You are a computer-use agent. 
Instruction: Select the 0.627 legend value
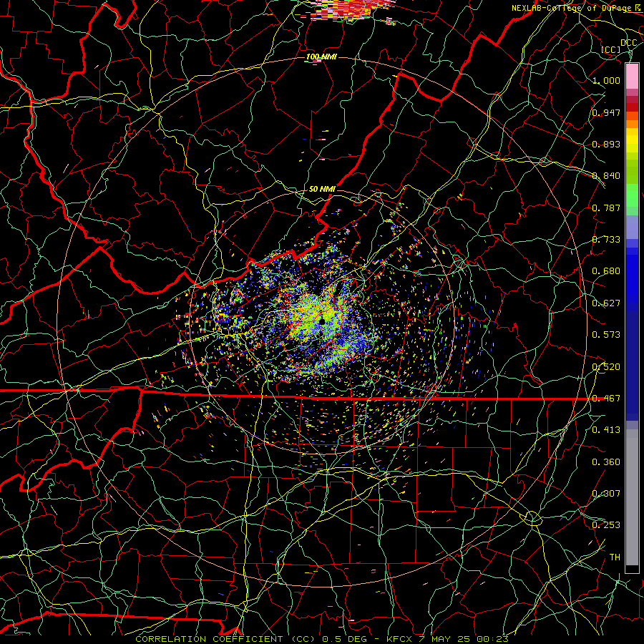click(606, 303)
